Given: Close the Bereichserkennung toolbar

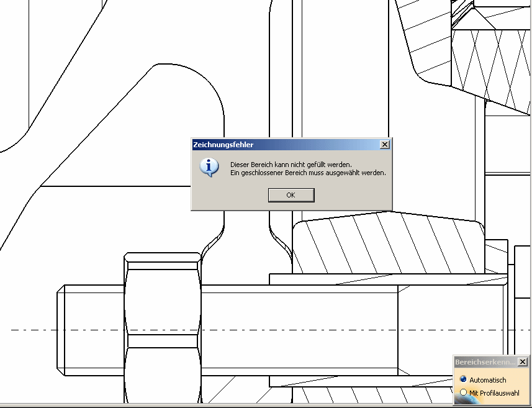Looking at the screenshot, I should (x=523, y=362).
